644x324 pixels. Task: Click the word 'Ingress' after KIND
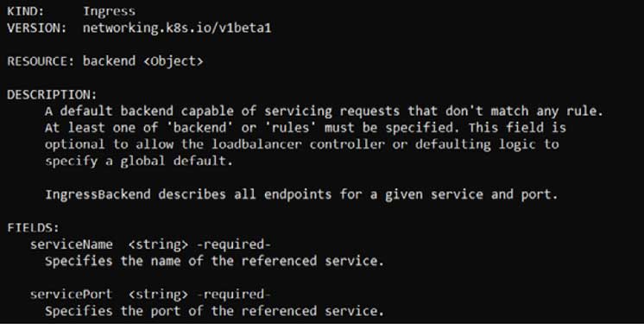tap(110, 11)
